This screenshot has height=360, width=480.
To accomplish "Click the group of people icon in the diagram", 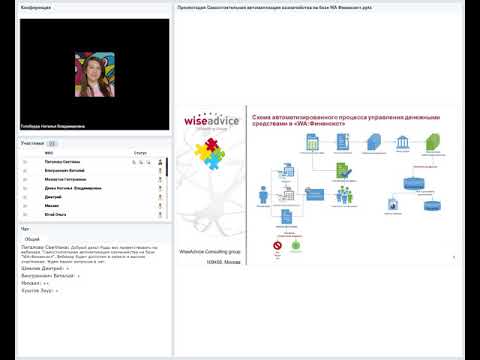I will coord(344,195).
